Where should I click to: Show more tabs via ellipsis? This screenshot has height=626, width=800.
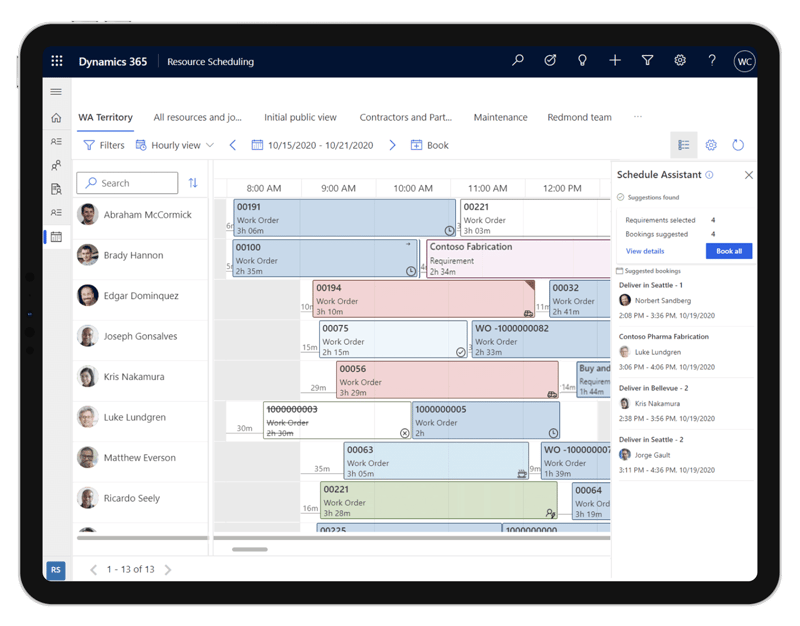click(638, 117)
